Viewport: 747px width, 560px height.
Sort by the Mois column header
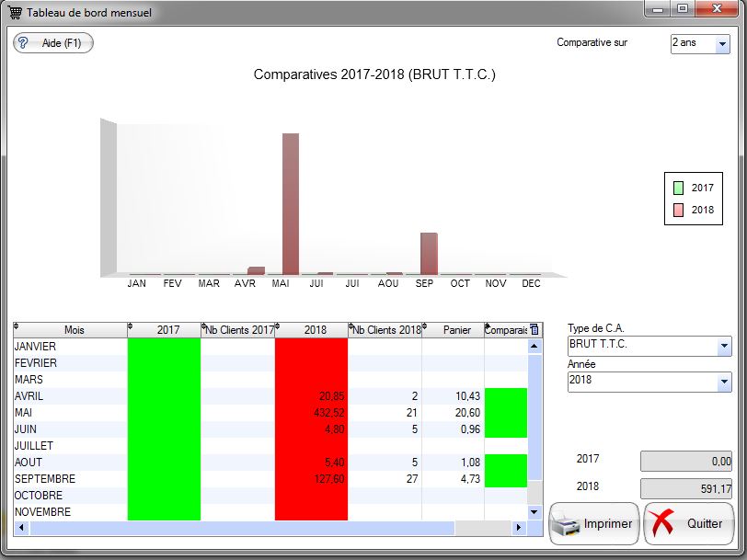coord(73,329)
